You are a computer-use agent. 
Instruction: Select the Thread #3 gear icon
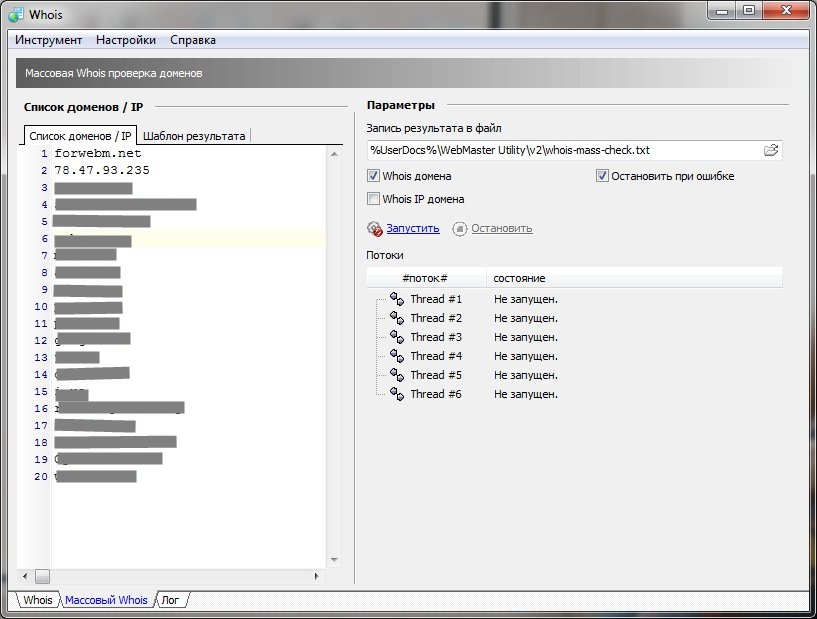(396, 337)
